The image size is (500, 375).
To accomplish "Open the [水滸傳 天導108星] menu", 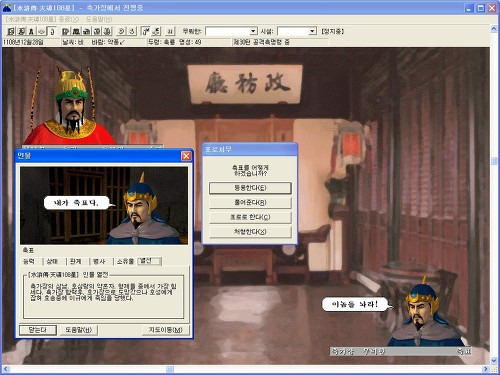I will [31, 19].
